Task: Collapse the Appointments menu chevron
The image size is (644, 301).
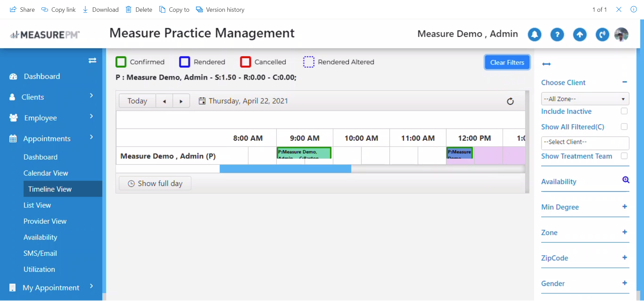Action: point(91,137)
